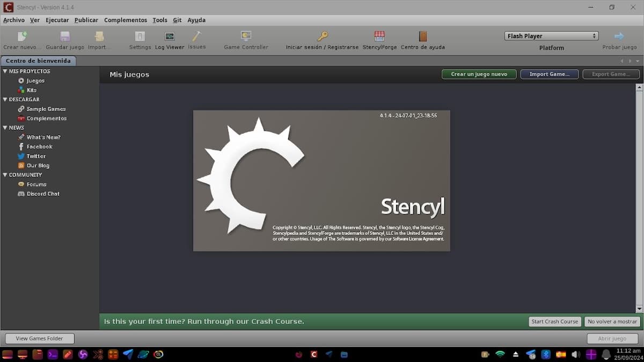Click the vertical scrollbar down arrow
The width and height of the screenshot is (644, 362).
pyautogui.click(x=639, y=309)
